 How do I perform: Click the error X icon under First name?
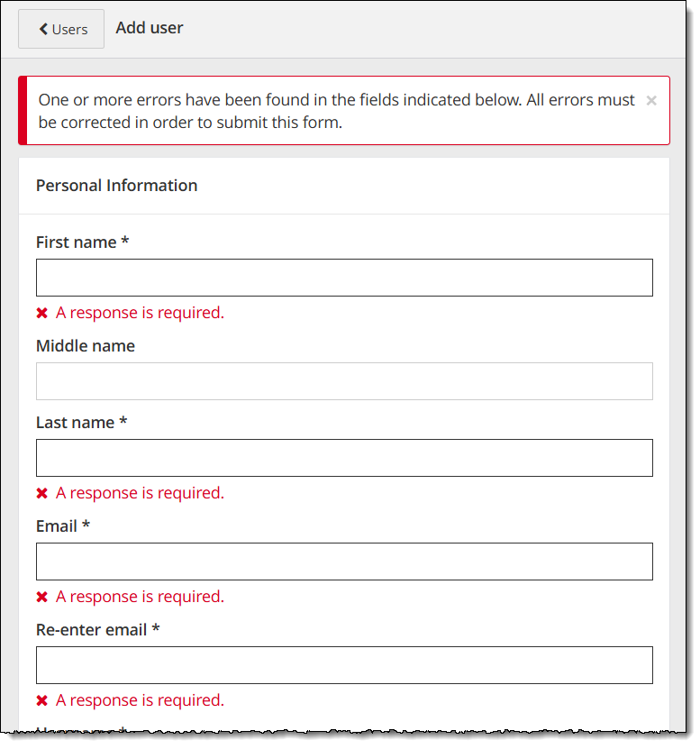(41, 314)
